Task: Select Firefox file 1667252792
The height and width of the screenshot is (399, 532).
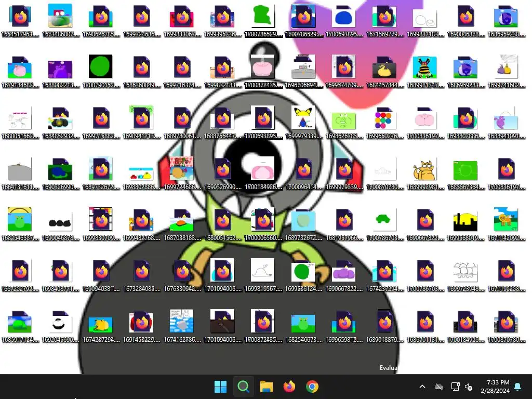Action: 20,275
